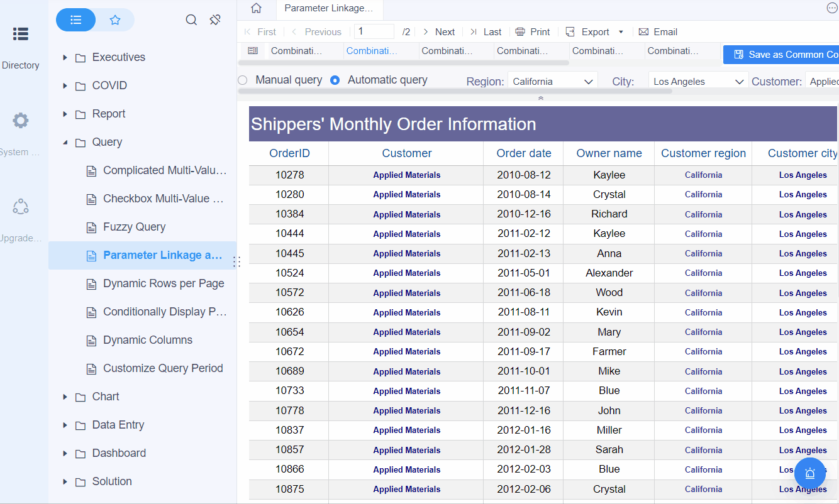The width and height of the screenshot is (839, 504).
Task: Expand the COVID folder
Action: (x=65, y=85)
